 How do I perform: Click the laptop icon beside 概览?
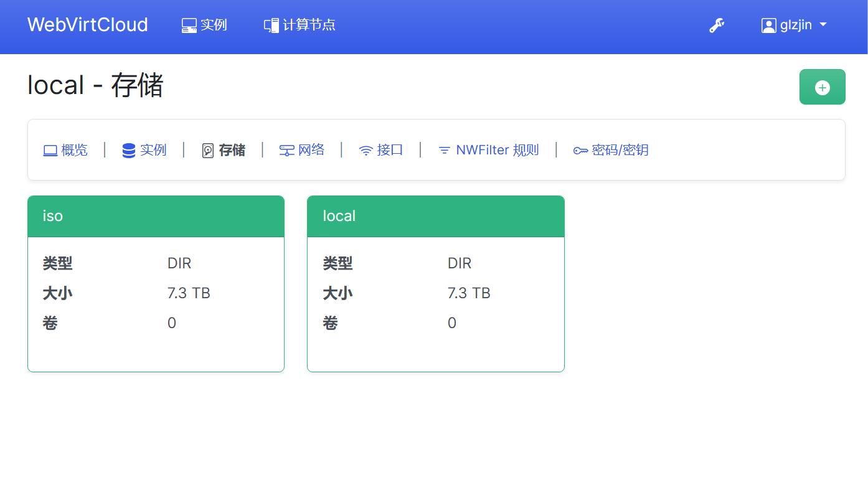pyautogui.click(x=50, y=151)
